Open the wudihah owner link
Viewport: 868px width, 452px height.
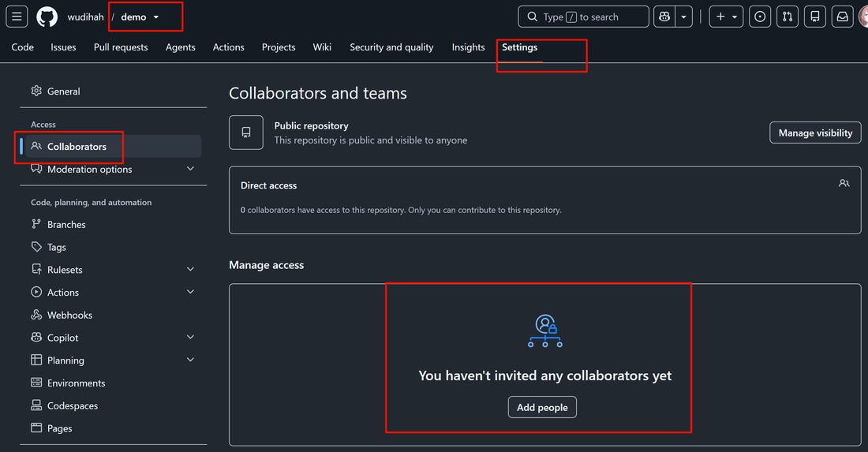point(85,17)
